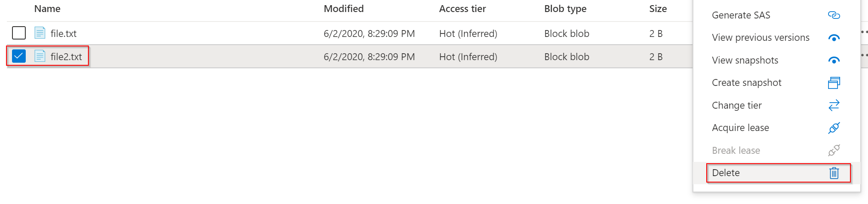Click the file.txt document icon

tap(40, 33)
